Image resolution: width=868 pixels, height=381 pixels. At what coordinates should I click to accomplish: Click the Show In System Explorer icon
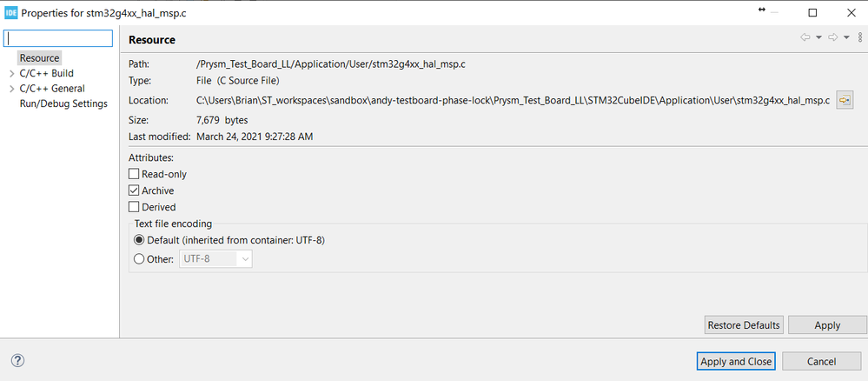pyautogui.click(x=844, y=101)
